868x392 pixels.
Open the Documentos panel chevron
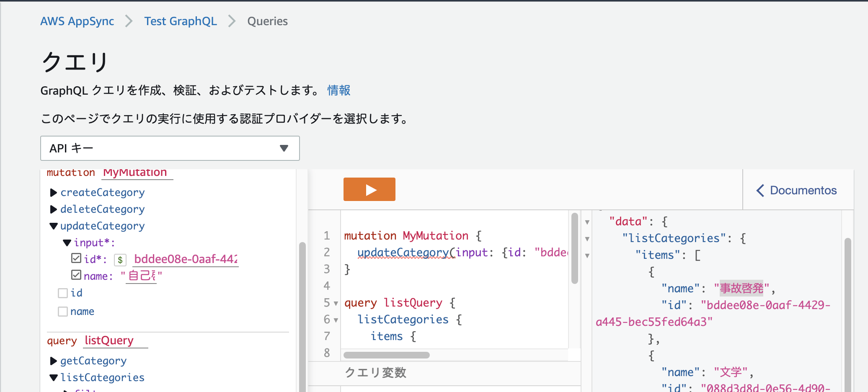point(760,191)
